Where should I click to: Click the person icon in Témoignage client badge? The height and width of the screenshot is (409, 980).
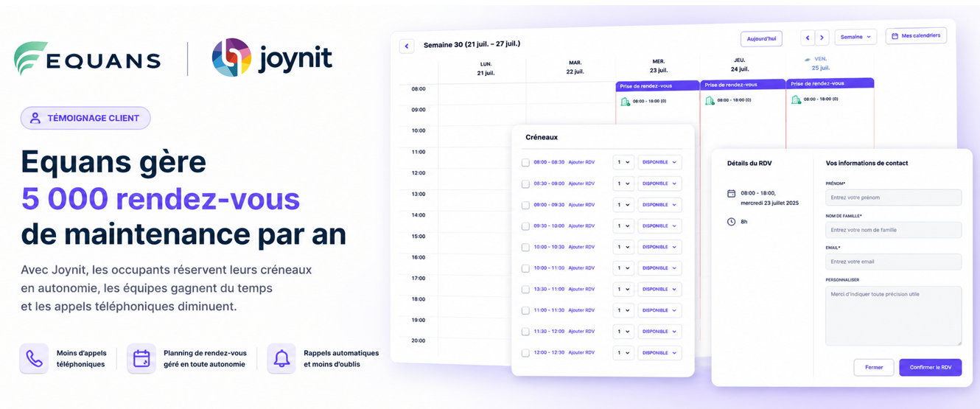[x=35, y=118]
